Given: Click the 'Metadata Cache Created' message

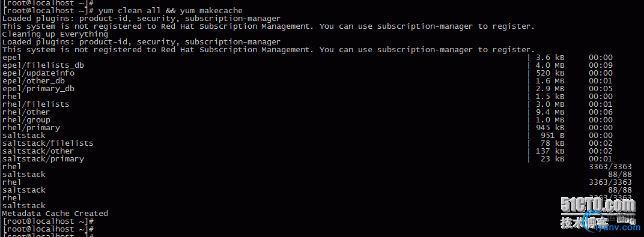Looking at the screenshot, I should pyautogui.click(x=55, y=213).
